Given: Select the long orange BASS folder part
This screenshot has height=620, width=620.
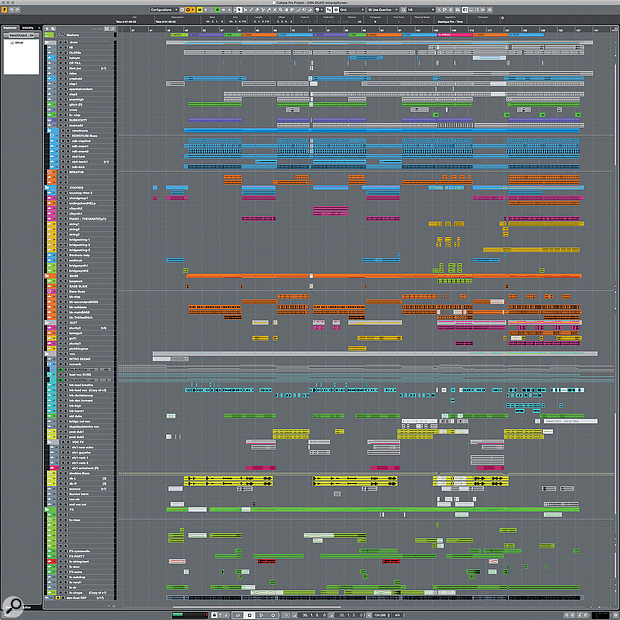Looking at the screenshot, I should pos(384,276).
